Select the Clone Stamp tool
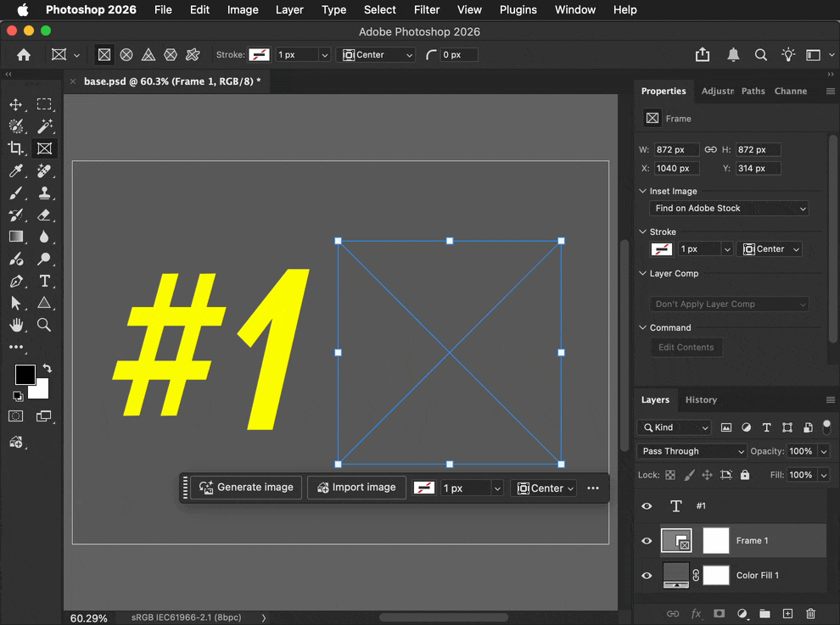This screenshot has width=840, height=625. (x=44, y=193)
